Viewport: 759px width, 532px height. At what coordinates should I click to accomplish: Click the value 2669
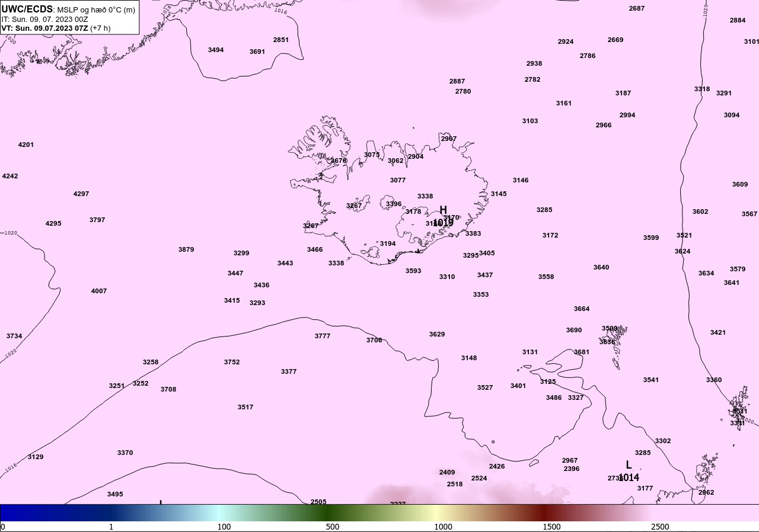616,40
